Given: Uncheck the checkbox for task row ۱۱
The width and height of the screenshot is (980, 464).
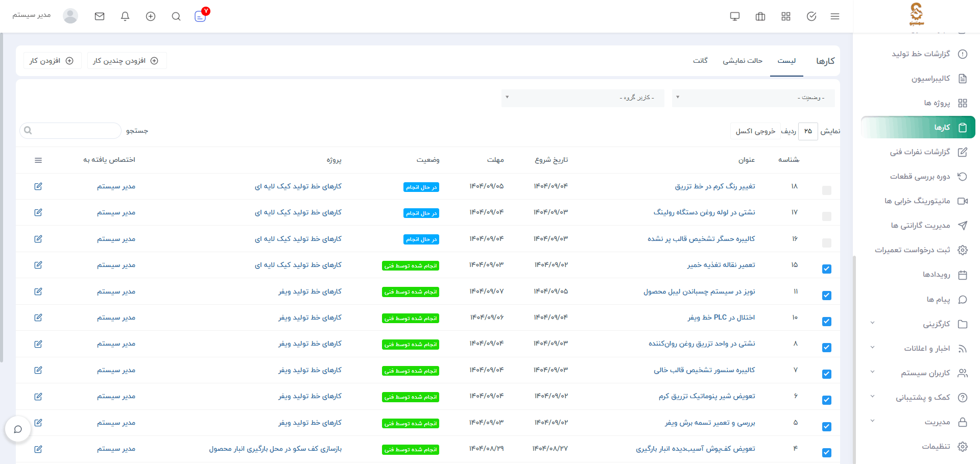Looking at the screenshot, I should pyautogui.click(x=827, y=296).
